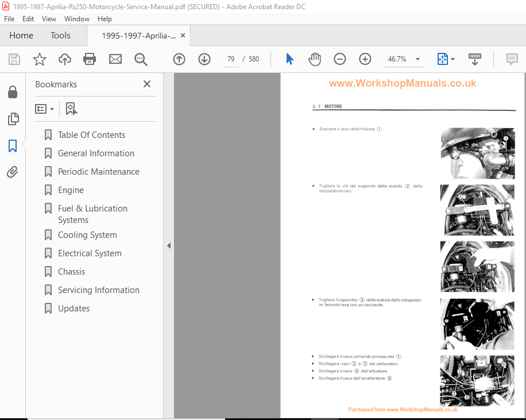The height and width of the screenshot is (420, 526).
Task: Switch to the Home tab
Action: coord(21,35)
